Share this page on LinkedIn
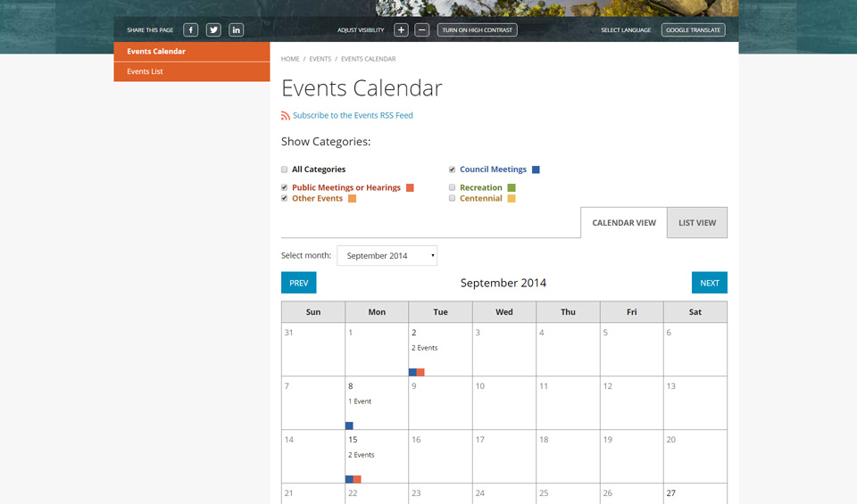Viewport: 857px width, 504px height. click(236, 30)
